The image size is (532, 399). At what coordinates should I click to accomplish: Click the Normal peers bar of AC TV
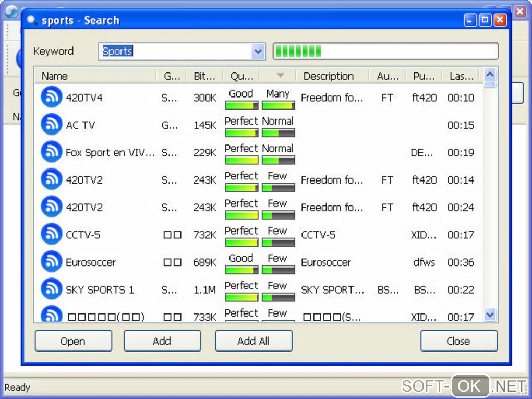point(278,133)
